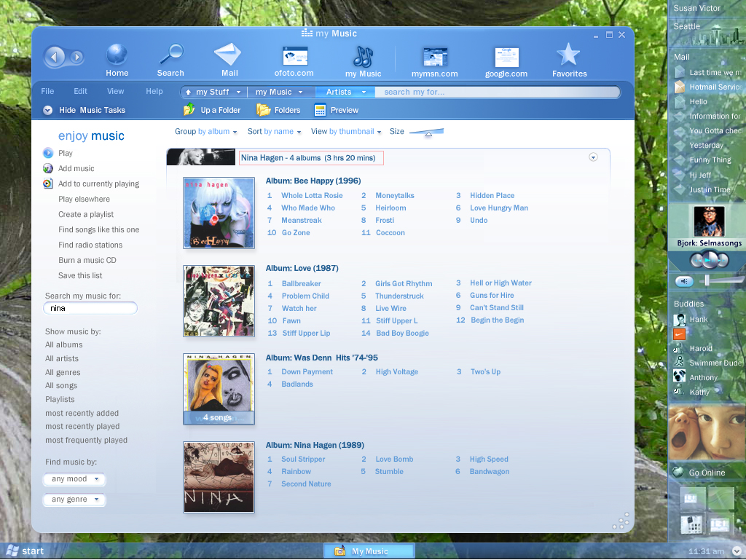746x560 pixels.
Task: Select the Love 1987 album cover
Action: click(219, 301)
